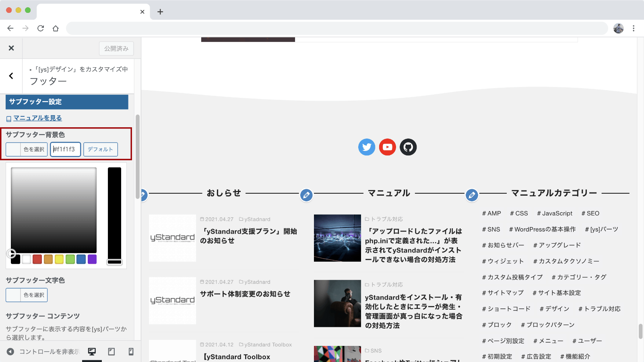Open post 「yStandard支援プラン」開始のお知らせ

coord(248,236)
